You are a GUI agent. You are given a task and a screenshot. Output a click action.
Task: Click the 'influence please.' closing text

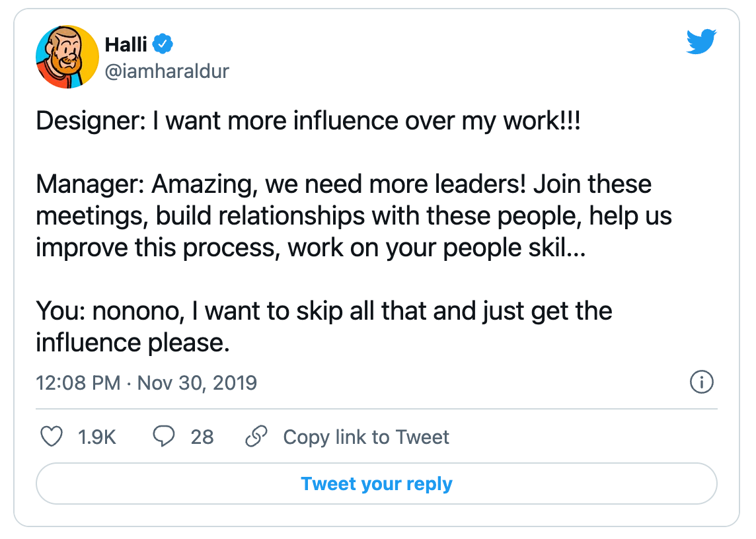[133, 343]
